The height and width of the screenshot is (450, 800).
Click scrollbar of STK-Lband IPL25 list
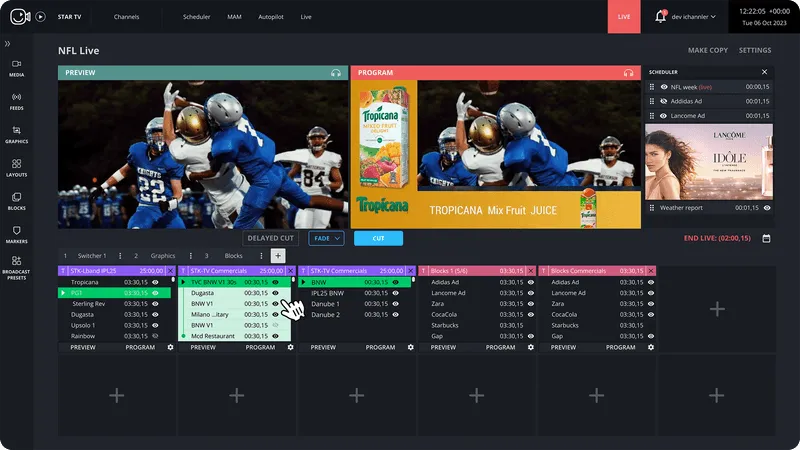[x=173, y=280]
